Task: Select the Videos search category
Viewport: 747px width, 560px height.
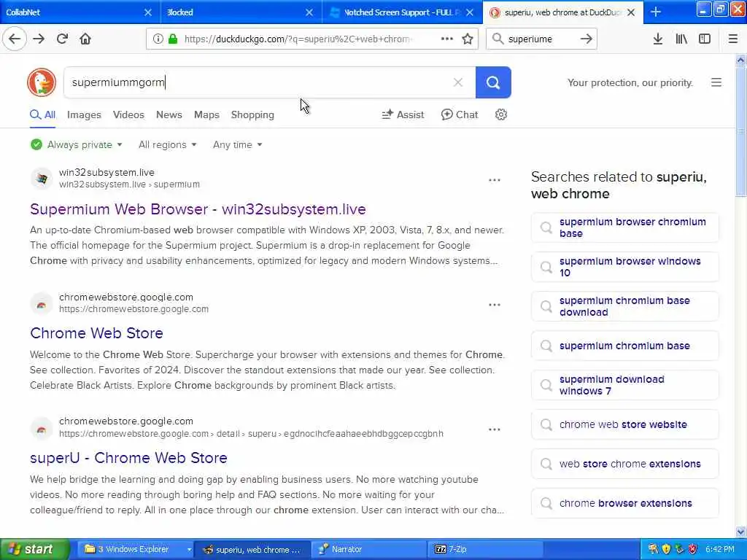Action: point(128,114)
